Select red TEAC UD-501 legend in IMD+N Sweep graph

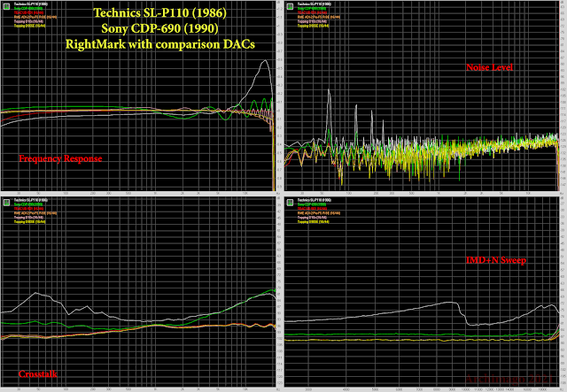(312, 209)
